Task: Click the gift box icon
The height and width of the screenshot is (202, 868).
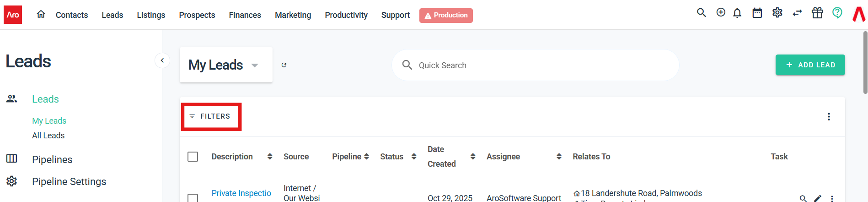Action: (817, 13)
